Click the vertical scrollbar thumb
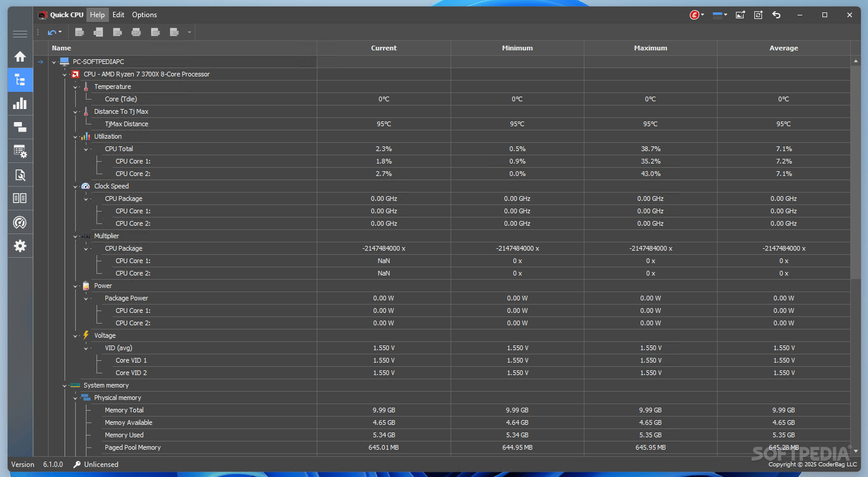Image resolution: width=868 pixels, height=477 pixels. coord(856,172)
